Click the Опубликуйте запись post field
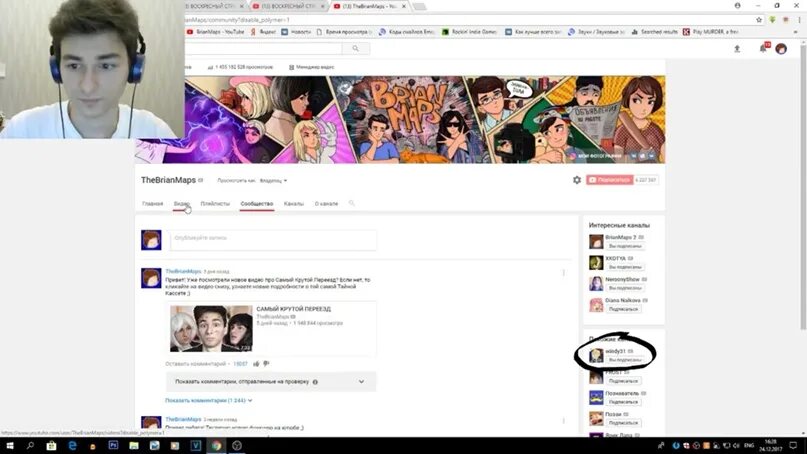This screenshot has width=807, height=454. 273,240
